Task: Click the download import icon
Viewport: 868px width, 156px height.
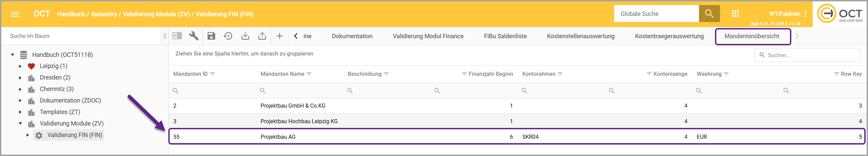Action: [x=245, y=36]
